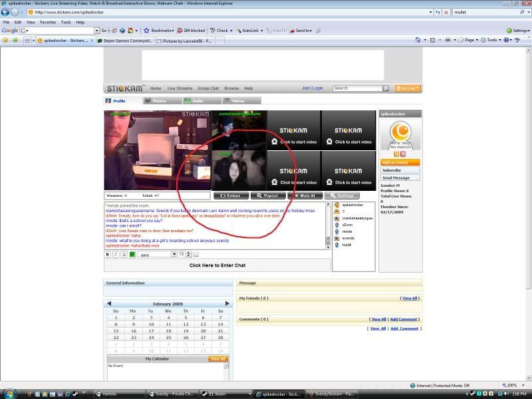Click the Embed button under video
The height and width of the screenshot is (399, 532).
[231, 196]
